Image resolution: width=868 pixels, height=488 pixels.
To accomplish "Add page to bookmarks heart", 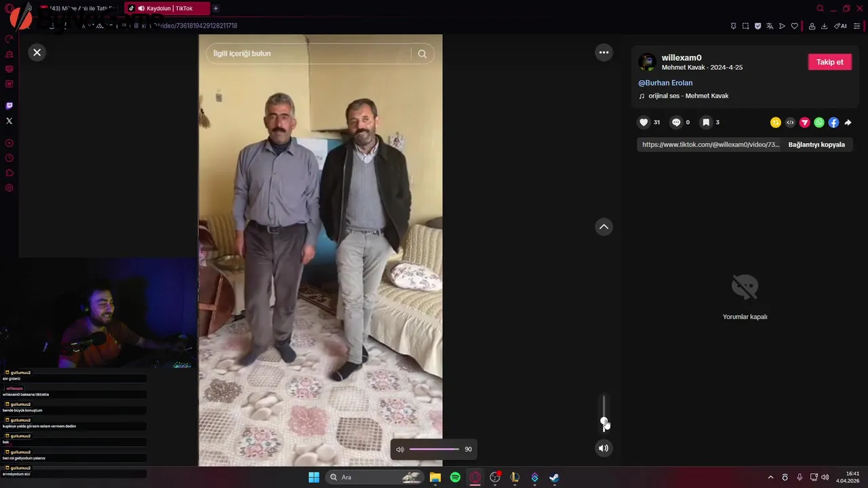I will (794, 26).
